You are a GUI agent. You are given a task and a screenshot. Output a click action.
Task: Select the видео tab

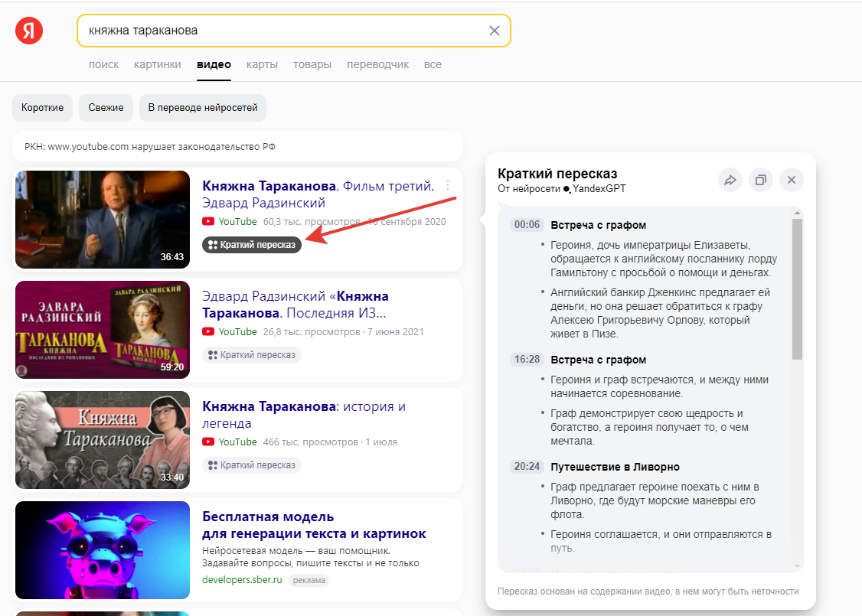214,64
